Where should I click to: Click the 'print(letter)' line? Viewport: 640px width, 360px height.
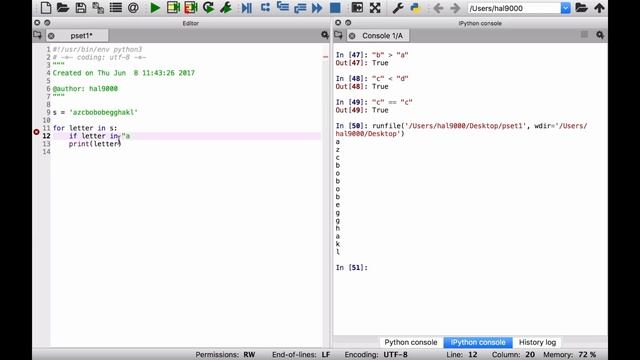click(x=95, y=144)
